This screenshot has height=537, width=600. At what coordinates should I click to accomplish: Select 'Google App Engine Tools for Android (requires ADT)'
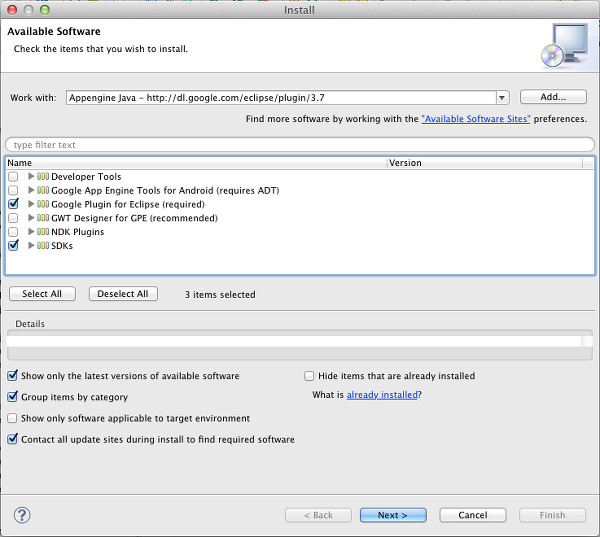[x=165, y=190]
